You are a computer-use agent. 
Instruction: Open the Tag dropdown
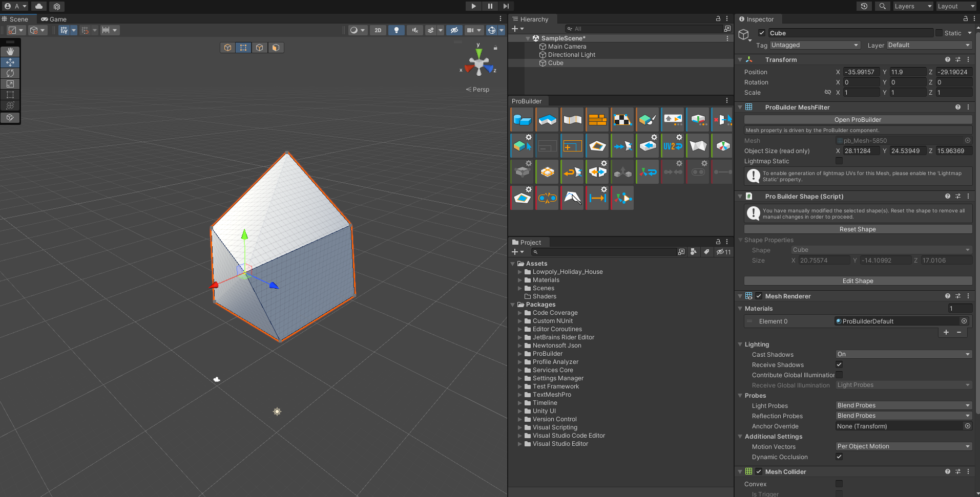coord(814,45)
